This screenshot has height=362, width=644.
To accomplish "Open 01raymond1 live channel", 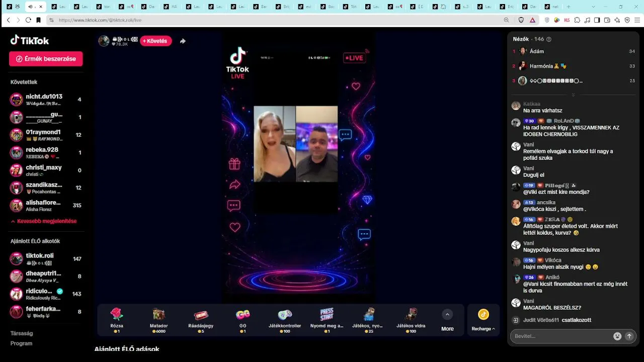I will pos(46,135).
